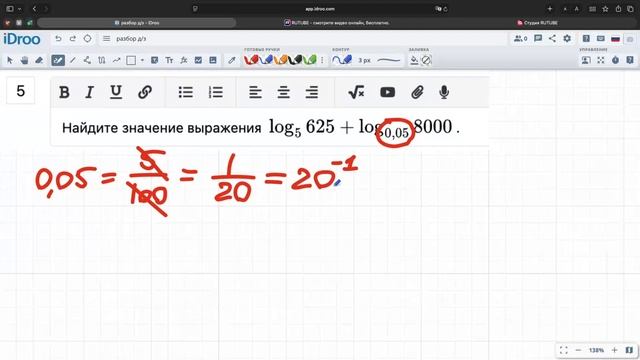This screenshot has height=360, width=640.
Task: Select the hand pan tool
Action: (x=24, y=60)
